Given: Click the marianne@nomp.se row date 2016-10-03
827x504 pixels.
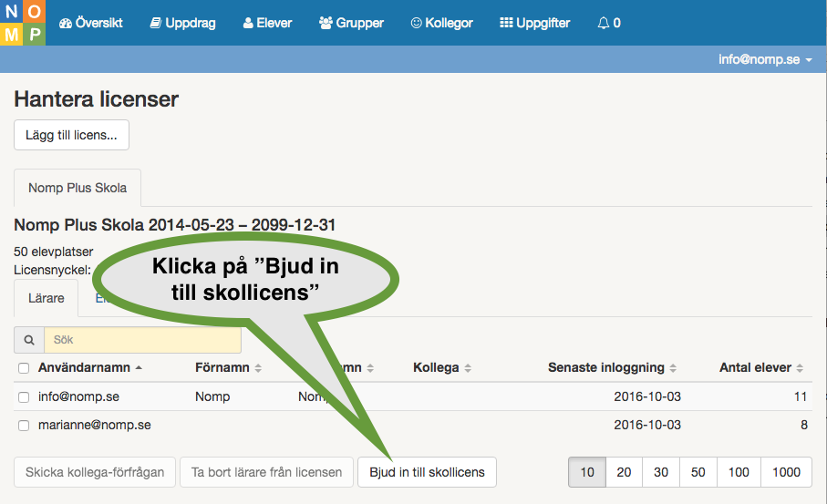Looking at the screenshot, I should 647,425.
